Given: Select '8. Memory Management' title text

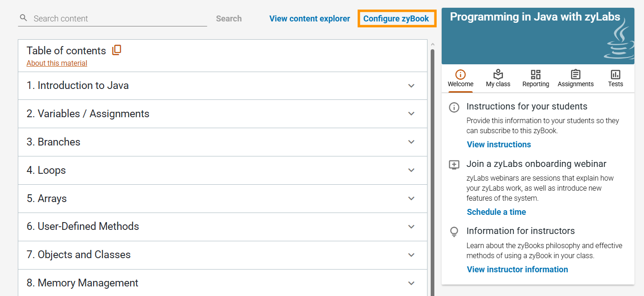Looking at the screenshot, I should tap(82, 283).
